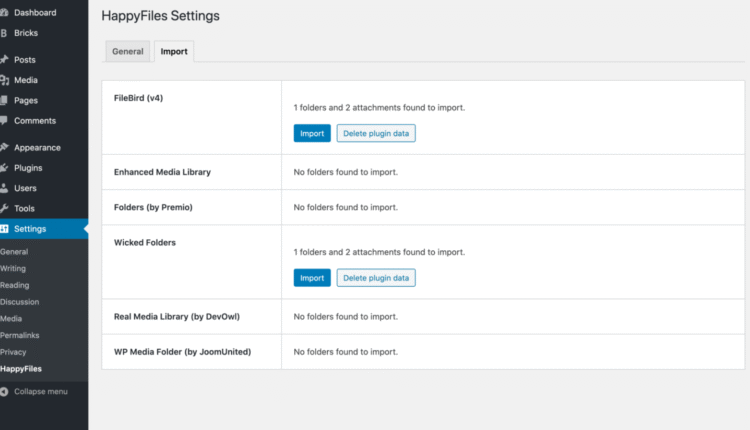Click WP Media Folder (by JoomUnited) label
The height and width of the screenshot is (430, 750).
pyautogui.click(x=182, y=352)
